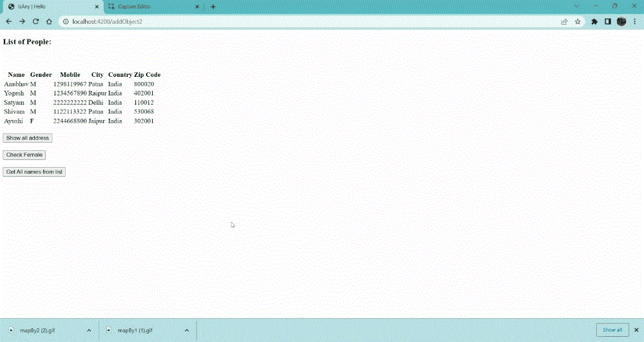Viewport: 644px width, 342px height.
Task: Click Show all address button
Action: (x=28, y=138)
